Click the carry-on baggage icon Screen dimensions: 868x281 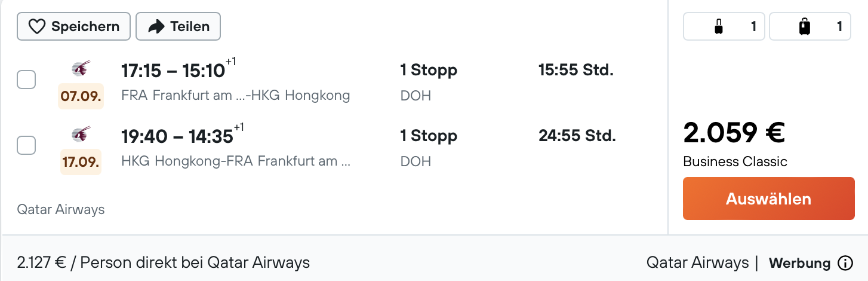pos(718,27)
